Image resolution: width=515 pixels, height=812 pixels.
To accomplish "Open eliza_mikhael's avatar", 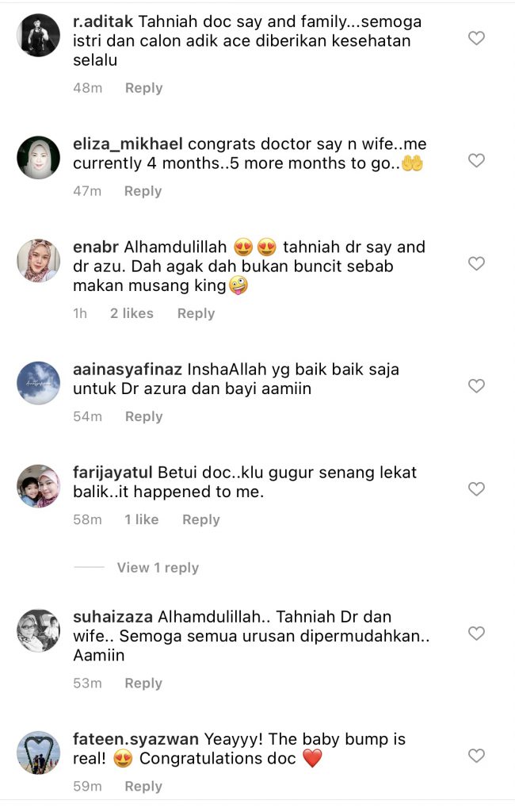I will point(38,158).
